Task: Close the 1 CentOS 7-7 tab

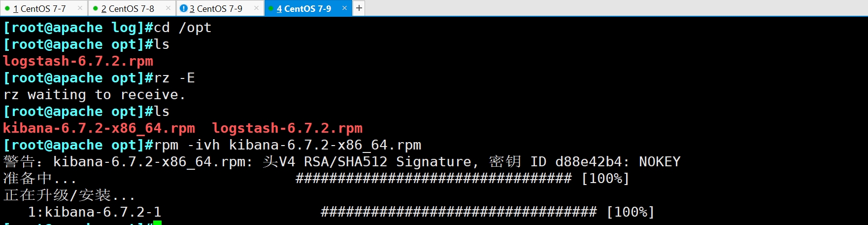Action: [x=80, y=8]
